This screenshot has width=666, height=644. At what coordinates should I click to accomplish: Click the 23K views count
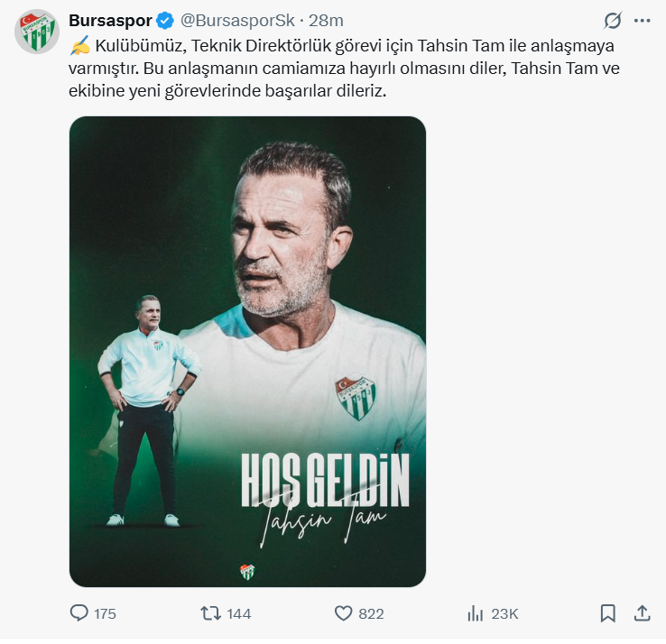coord(504,614)
